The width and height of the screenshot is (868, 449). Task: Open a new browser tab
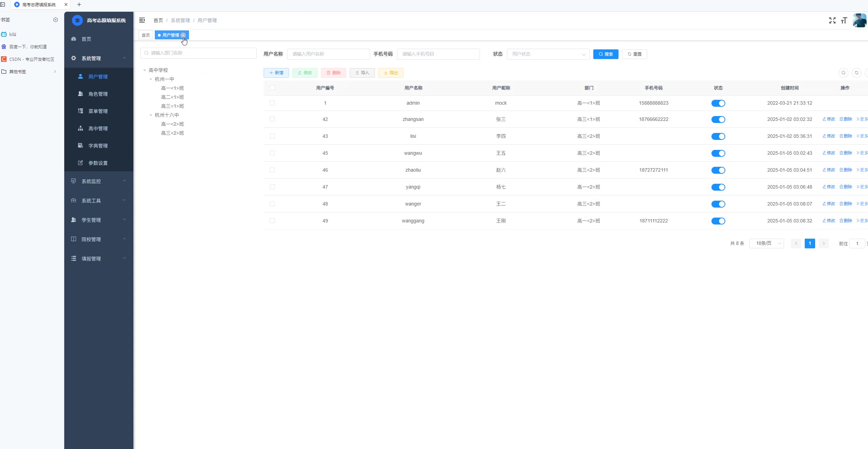pos(79,4)
